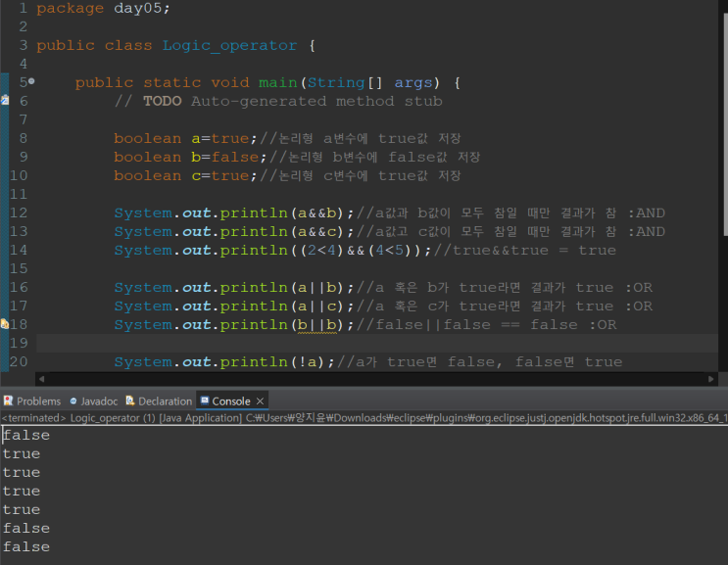Close the Console tab

[260, 401]
